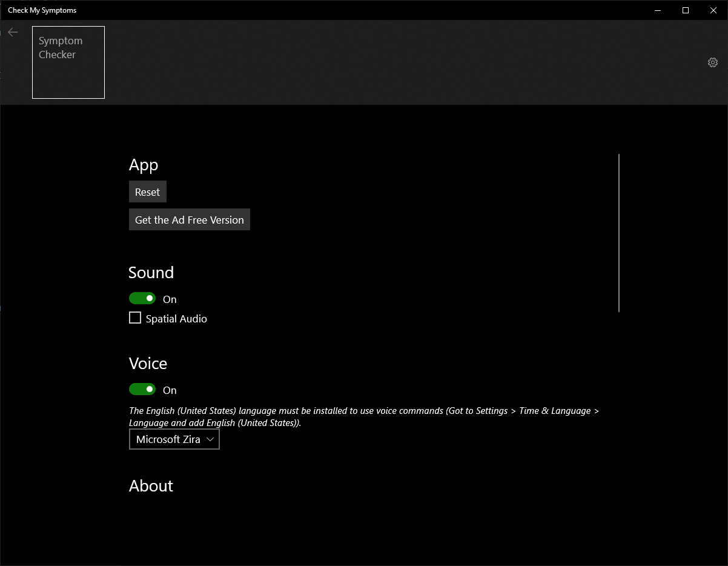Click the App section heading
This screenshot has width=728, height=566.
144,165
